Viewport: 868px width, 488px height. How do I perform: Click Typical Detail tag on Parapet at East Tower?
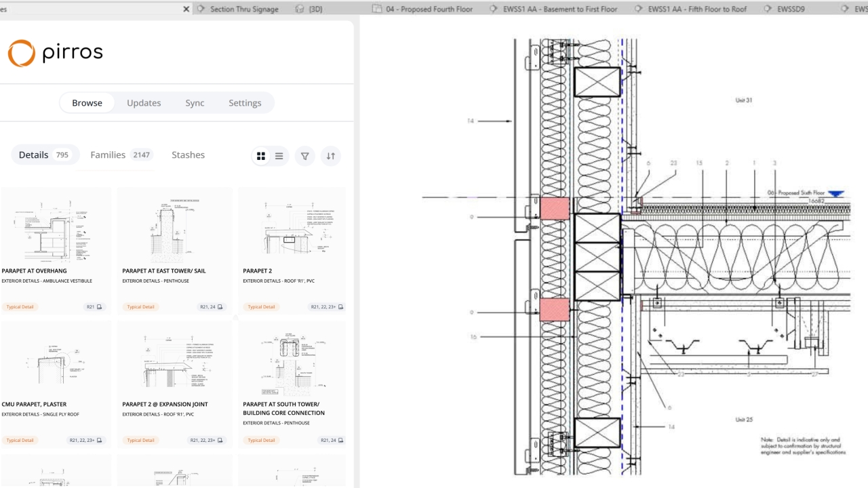point(140,307)
